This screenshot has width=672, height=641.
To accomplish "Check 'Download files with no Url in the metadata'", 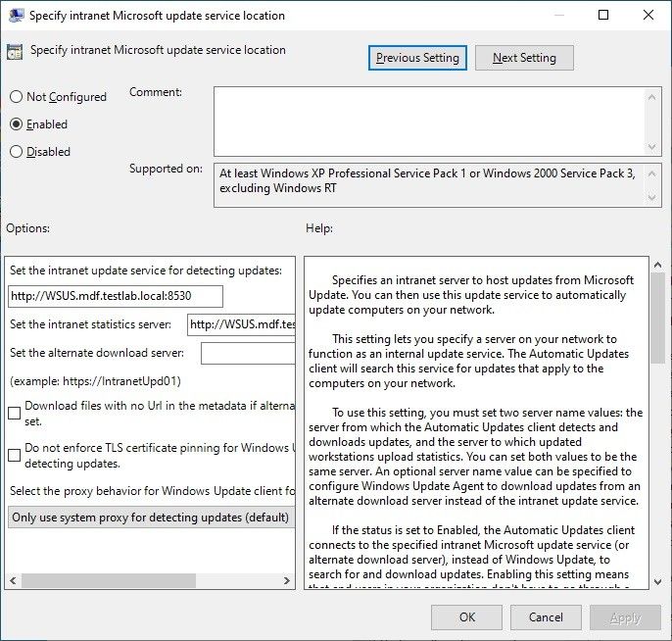I will click(x=14, y=414).
